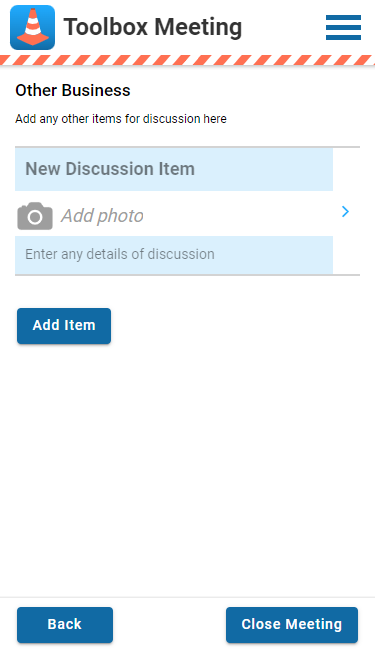
Task: Go to previous step with Back button
Action: point(65,624)
